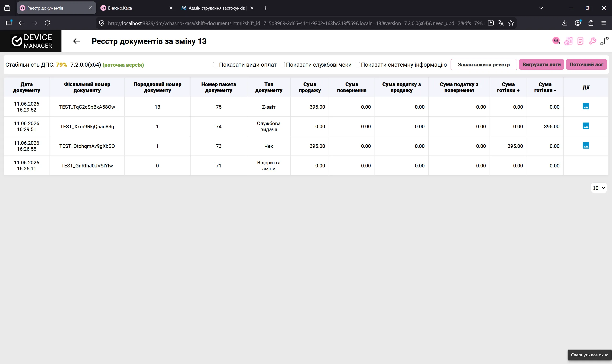Click the Службова видача type cell
Viewport: 612px width, 364px height.
(x=269, y=127)
